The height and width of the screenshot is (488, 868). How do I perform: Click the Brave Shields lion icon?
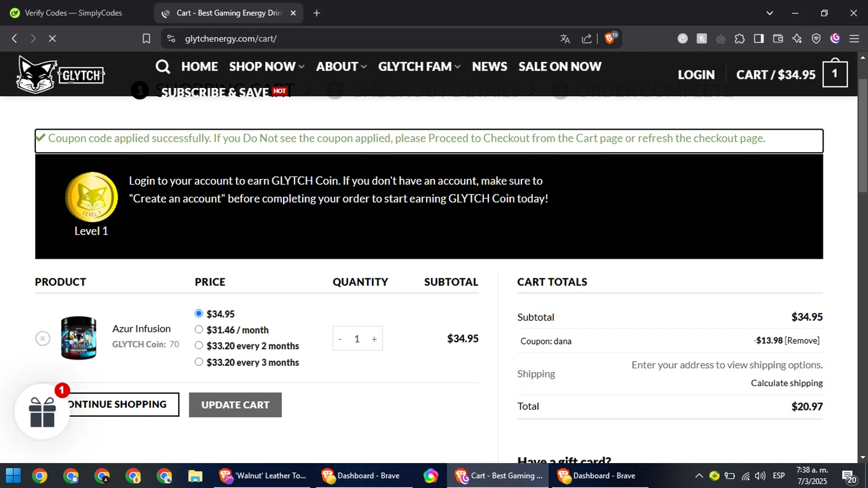pos(610,38)
